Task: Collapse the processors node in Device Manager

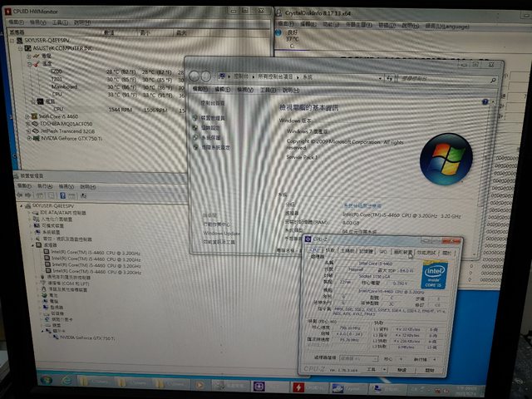Action: 32,245
